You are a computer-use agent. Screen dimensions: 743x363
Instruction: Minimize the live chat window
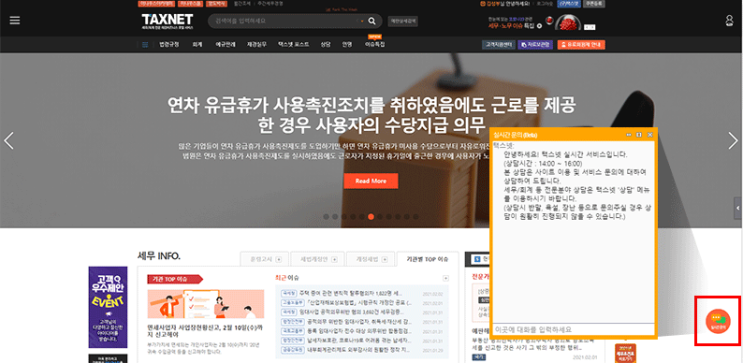coord(629,135)
